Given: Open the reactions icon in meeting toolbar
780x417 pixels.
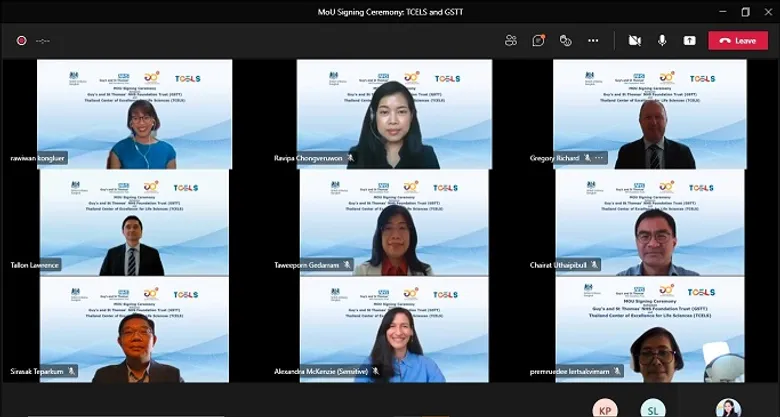Looking at the screenshot, I should (566, 41).
